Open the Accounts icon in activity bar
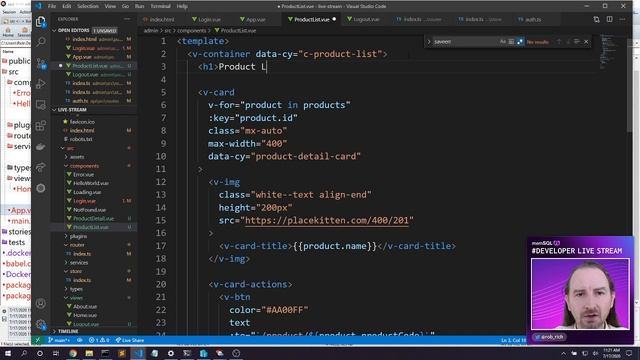640x360 pixels. [41, 303]
